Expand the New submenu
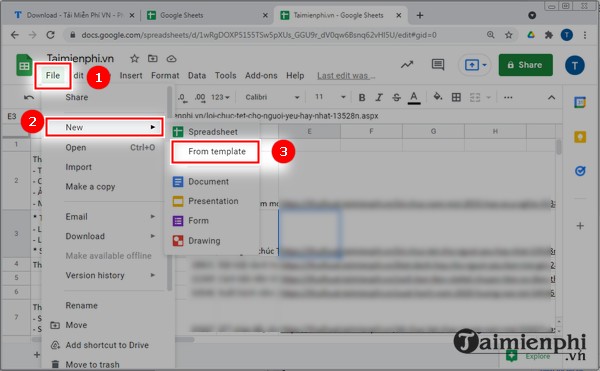This screenshot has width=600, height=371. [104, 127]
